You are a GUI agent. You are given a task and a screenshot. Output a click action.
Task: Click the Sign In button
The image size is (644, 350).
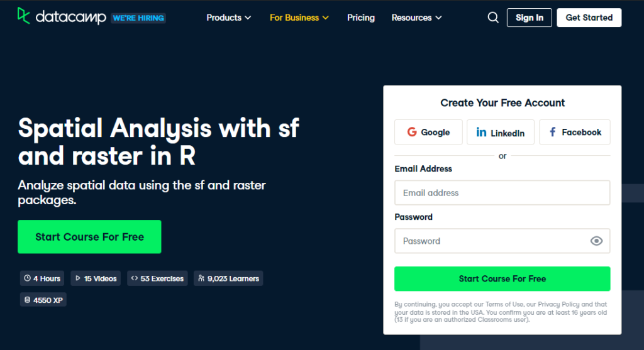(529, 18)
